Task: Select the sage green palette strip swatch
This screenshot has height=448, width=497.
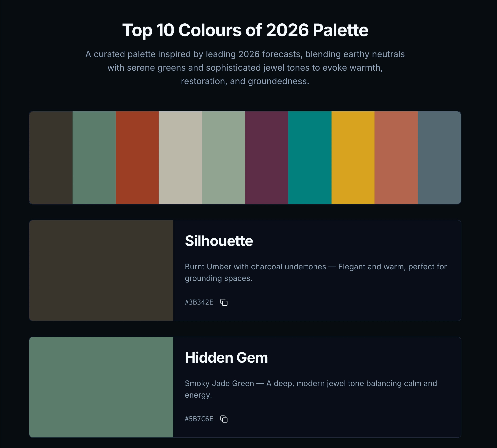Action: (x=224, y=157)
